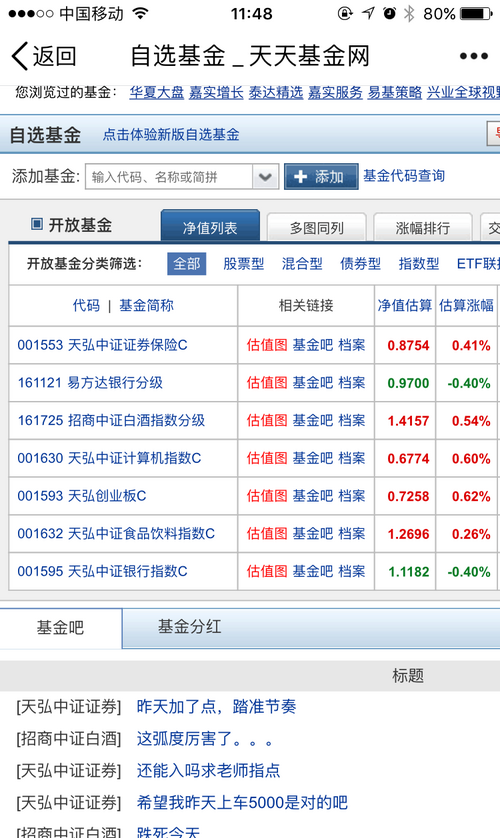Tap the alarm clock status icon
Viewport: 500px width, 838px height.
click(x=389, y=13)
